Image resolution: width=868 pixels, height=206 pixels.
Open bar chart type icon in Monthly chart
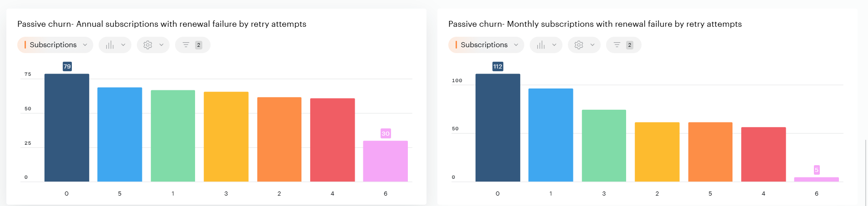pyautogui.click(x=541, y=45)
